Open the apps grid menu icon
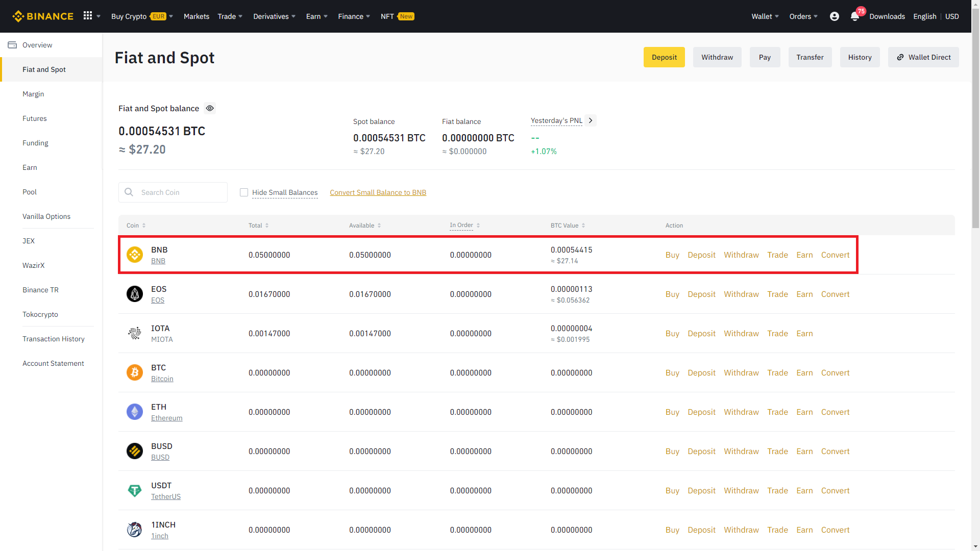The image size is (980, 551). click(88, 16)
